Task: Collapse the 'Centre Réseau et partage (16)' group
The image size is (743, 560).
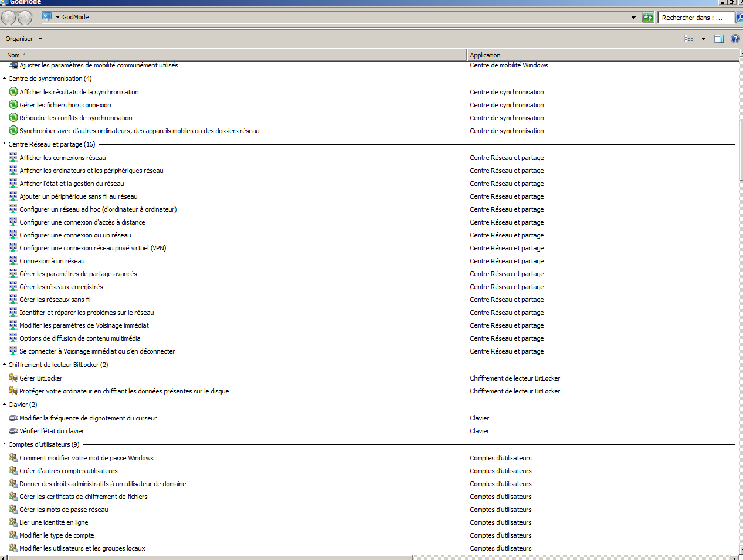Action: 4,144
